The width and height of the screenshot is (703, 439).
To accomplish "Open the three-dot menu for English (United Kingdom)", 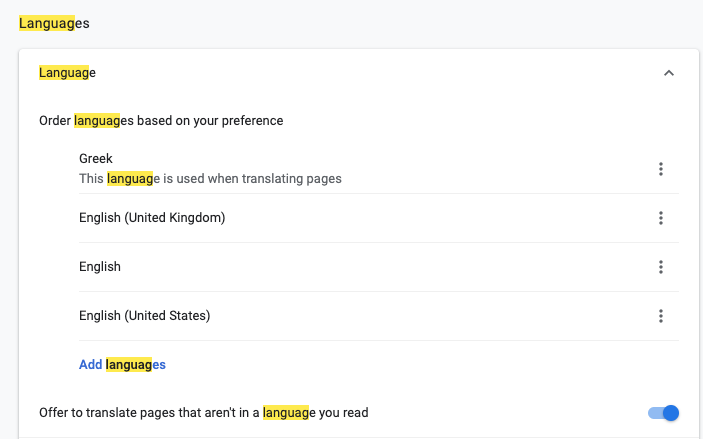I will 660,218.
